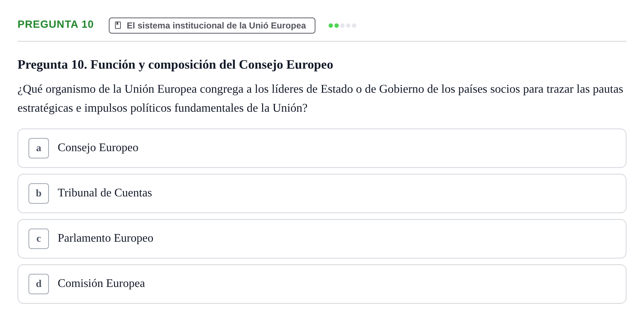Select letter box 'a' for Consejo Europeo
The width and height of the screenshot is (644, 322).
click(x=39, y=148)
